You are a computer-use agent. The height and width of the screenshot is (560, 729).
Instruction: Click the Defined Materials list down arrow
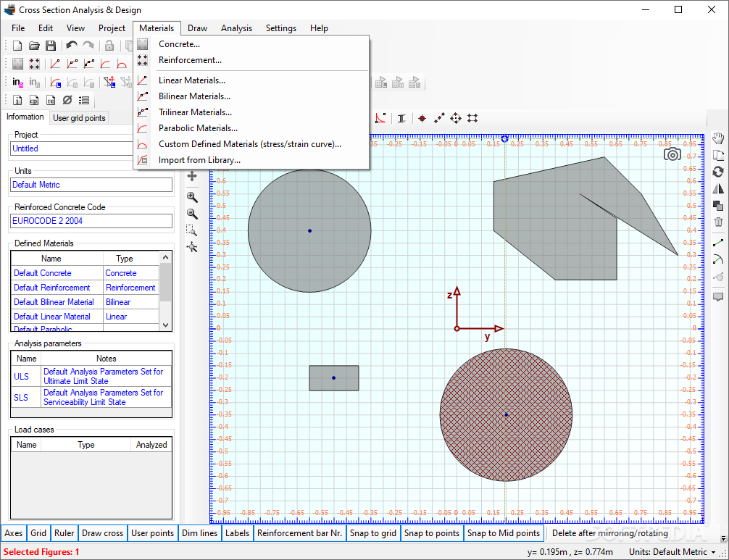point(165,325)
